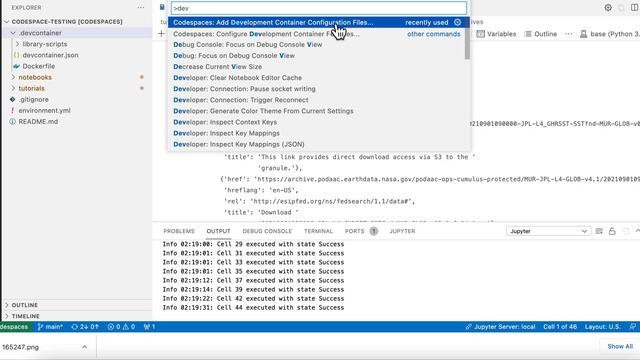Expand the tutorials folder
The height and width of the screenshot is (360, 640).
[13, 88]
